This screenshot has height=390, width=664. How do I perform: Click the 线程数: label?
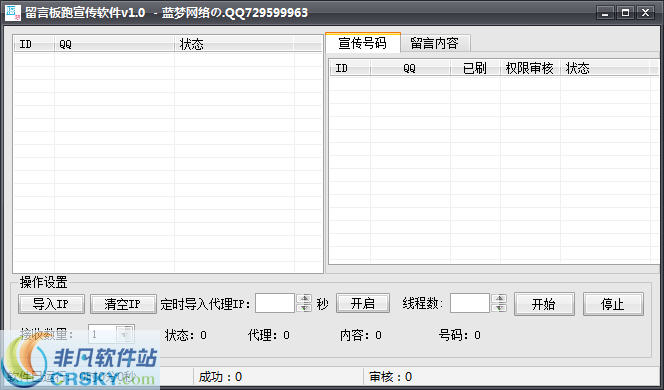pyautogui.click(x=423, y=304)
